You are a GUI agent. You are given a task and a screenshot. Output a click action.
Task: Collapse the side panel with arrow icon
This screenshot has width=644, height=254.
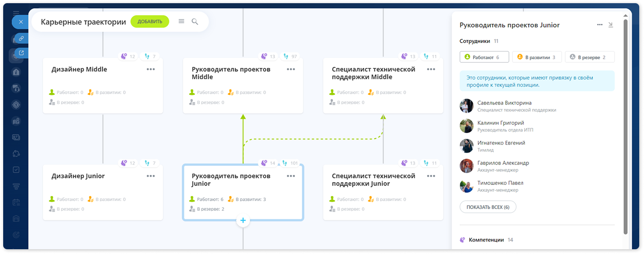pyautogui.click(x=611, y=25)
